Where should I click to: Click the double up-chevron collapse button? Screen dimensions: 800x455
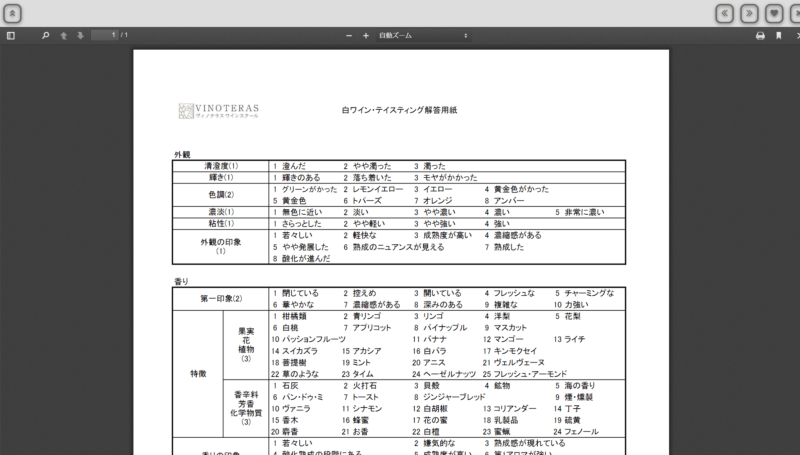coord(12,13)
